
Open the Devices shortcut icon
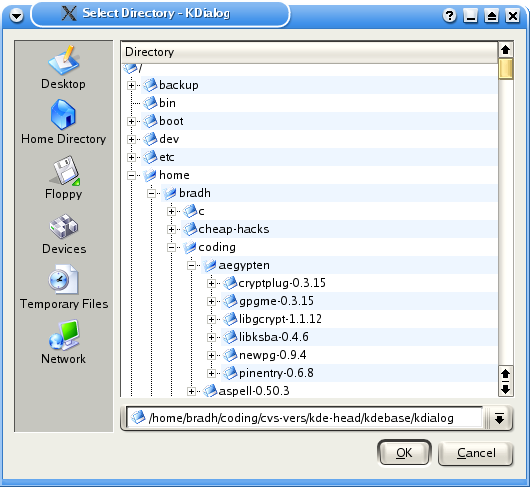pos(64,226)
